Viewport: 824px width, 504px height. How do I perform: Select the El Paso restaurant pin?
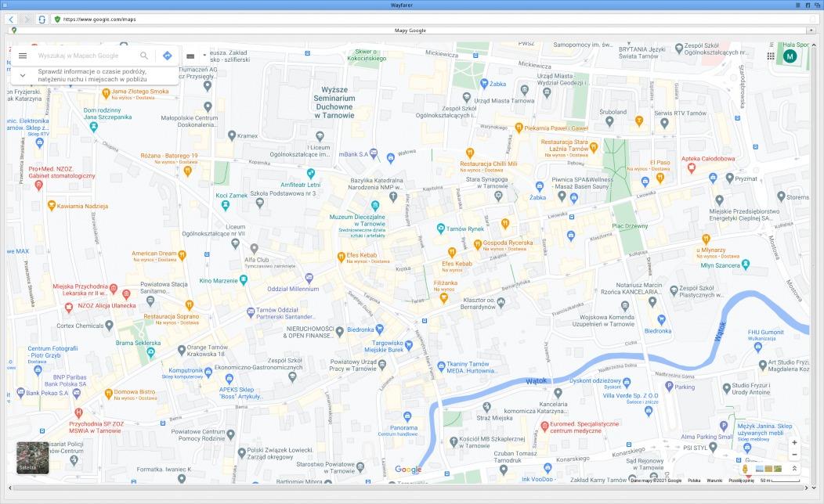click(x=660, y=178)
